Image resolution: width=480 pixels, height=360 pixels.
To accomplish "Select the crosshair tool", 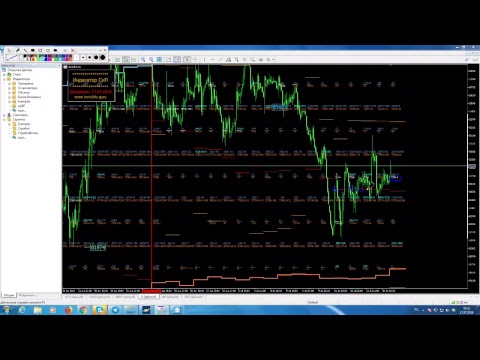I will 196,59.
